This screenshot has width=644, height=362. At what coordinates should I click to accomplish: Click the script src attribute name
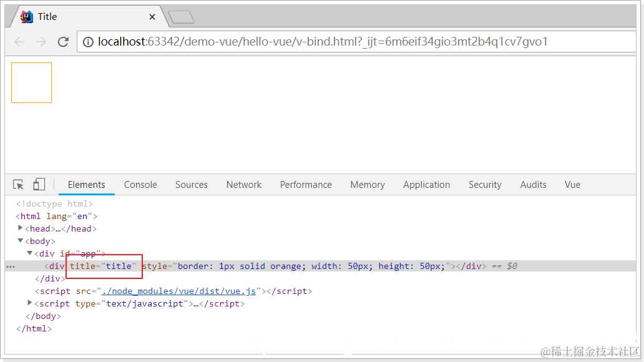pos(84,291)
